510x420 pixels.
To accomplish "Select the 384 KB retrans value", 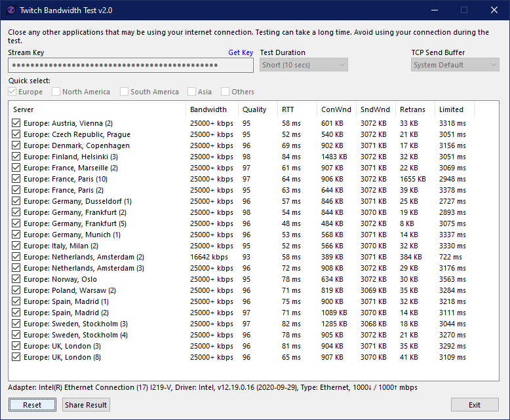I will point(411,257).
